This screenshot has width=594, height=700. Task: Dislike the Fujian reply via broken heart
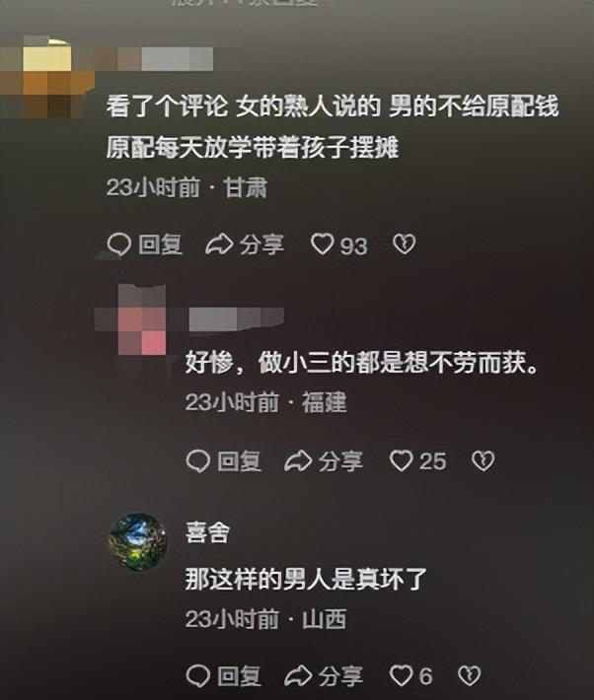(x=483, y=460)
